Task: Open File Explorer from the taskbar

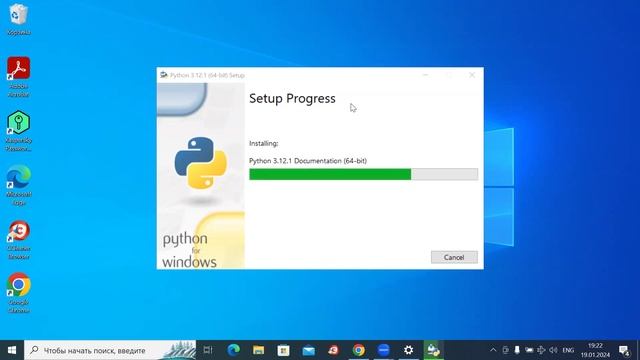Action: pyautogui.click(x=258, y=350)
